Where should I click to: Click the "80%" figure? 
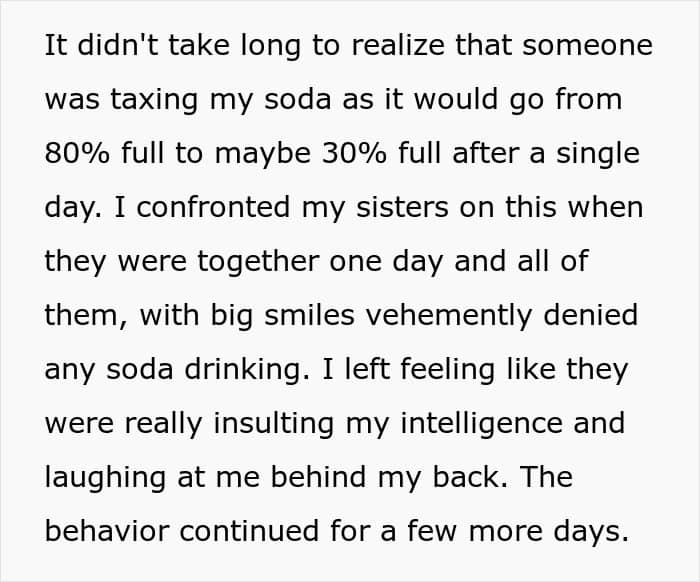(x=77, y=153)
